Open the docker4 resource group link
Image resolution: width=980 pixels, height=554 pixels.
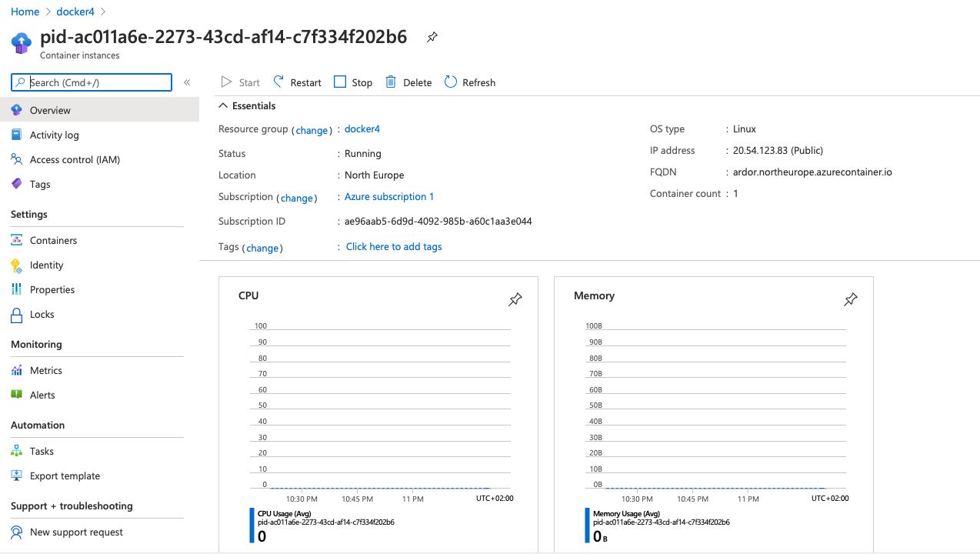[362, 129]
